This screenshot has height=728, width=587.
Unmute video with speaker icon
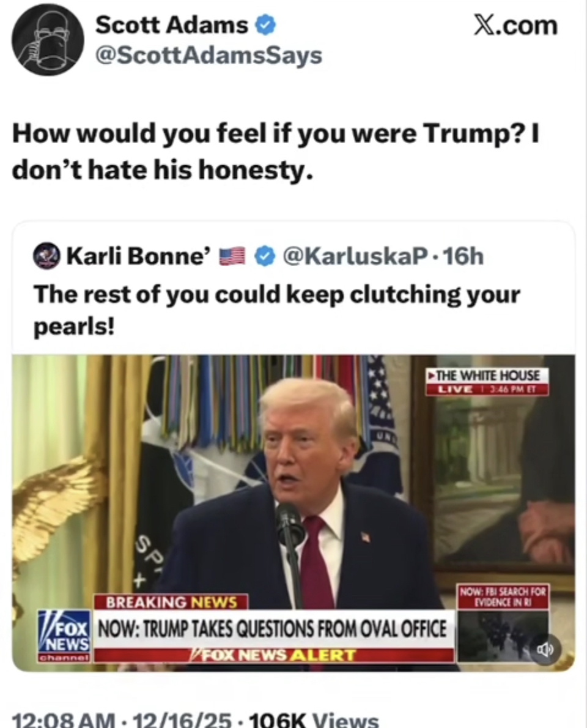click(x=545, y=649)
